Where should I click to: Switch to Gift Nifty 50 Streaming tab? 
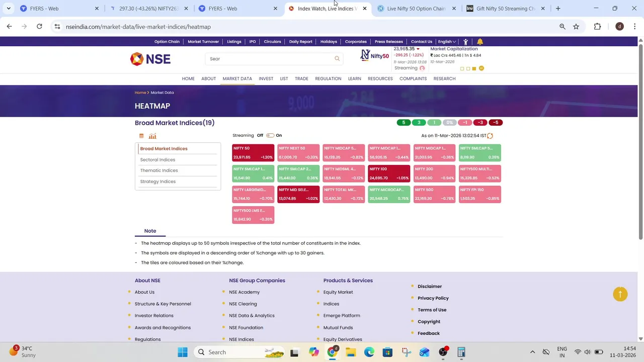[505, 9]
